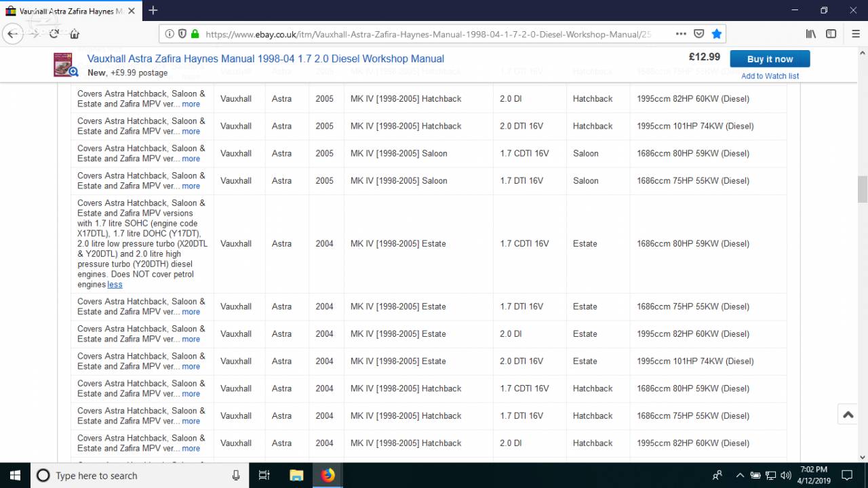Screen dimensions: 868x488
Task: Select 'MK IV [1998-2005] Estate' in 1.7 CDTI 16V row
Action: point(398,243)
